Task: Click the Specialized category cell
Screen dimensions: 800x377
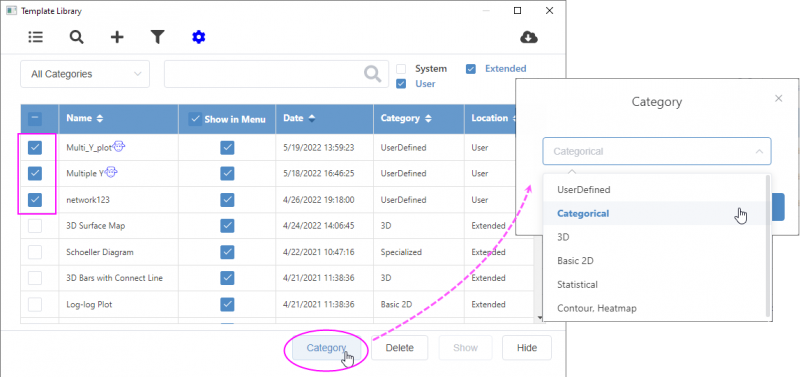Action: click(x=401, y=252)
